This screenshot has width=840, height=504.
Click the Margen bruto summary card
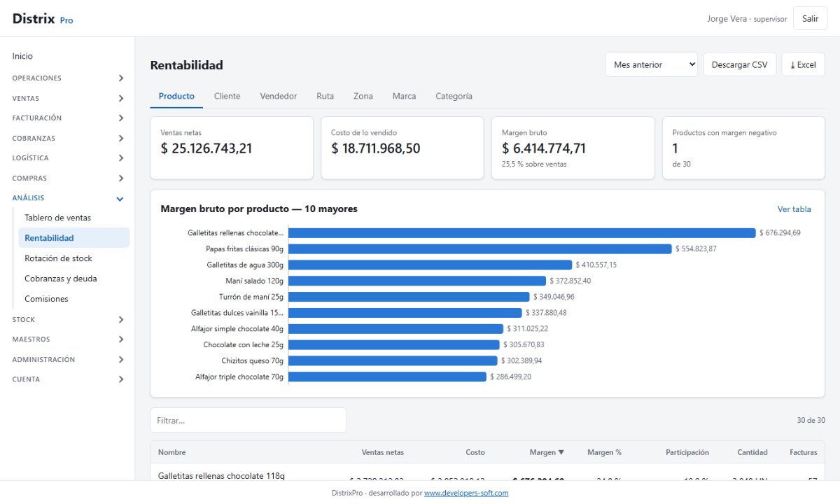click(573, 148)
